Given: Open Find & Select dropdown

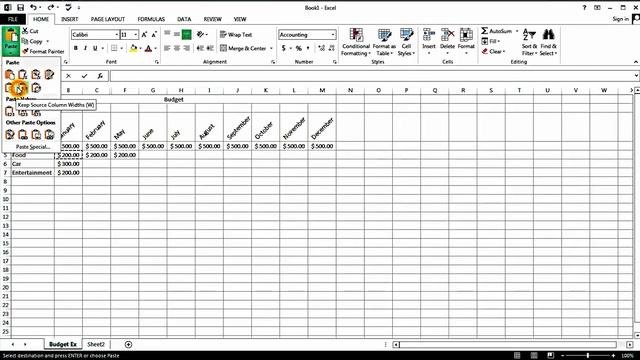Looking at the screenshot, I should (x=549, y=42).
